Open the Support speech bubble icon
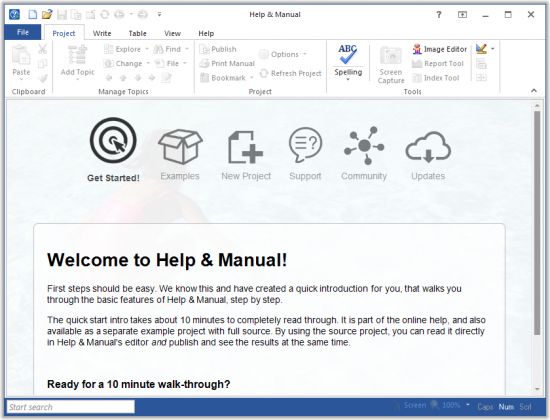The width and height of the screenshot is (550, 420). (x=305, y=145)
